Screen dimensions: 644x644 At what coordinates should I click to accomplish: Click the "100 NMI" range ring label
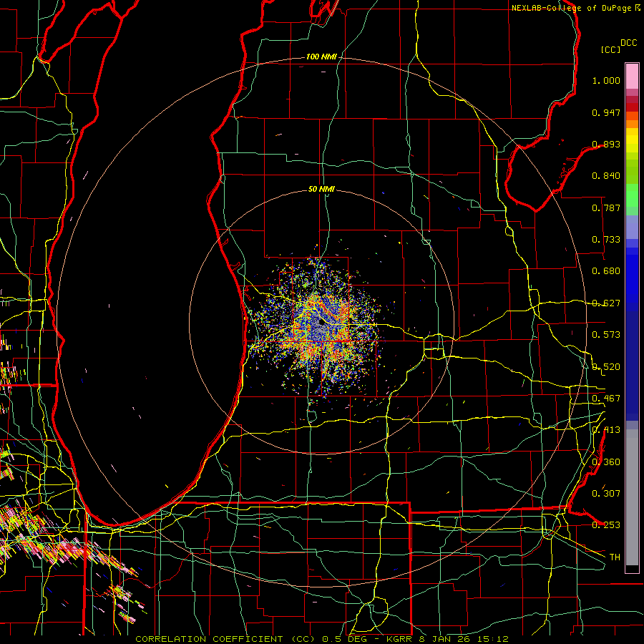321,57
